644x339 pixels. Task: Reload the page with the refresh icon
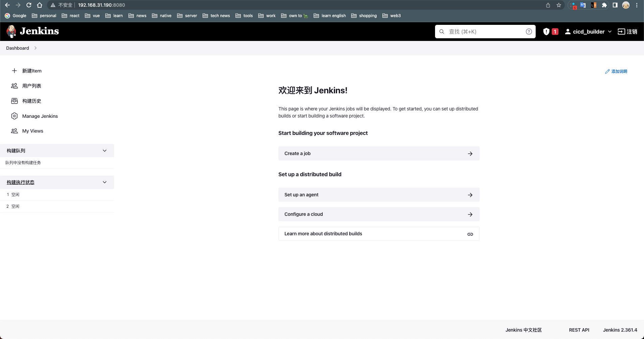pos(29,5)
